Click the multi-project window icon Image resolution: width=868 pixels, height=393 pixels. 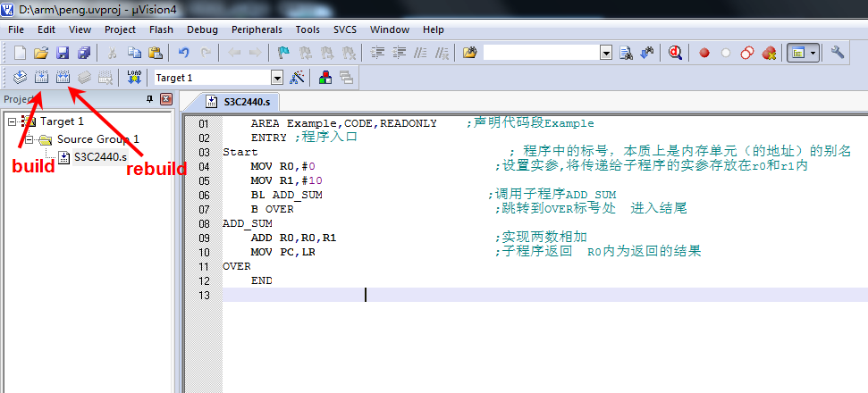point(347,78)
